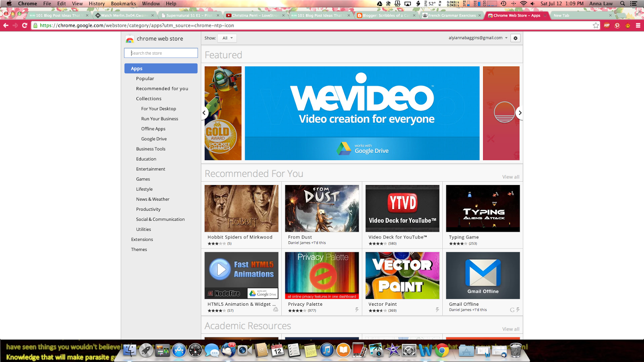This screenshot has width=644, height=362.
Task: Open the Popular apps section
Action: [145, 78]
